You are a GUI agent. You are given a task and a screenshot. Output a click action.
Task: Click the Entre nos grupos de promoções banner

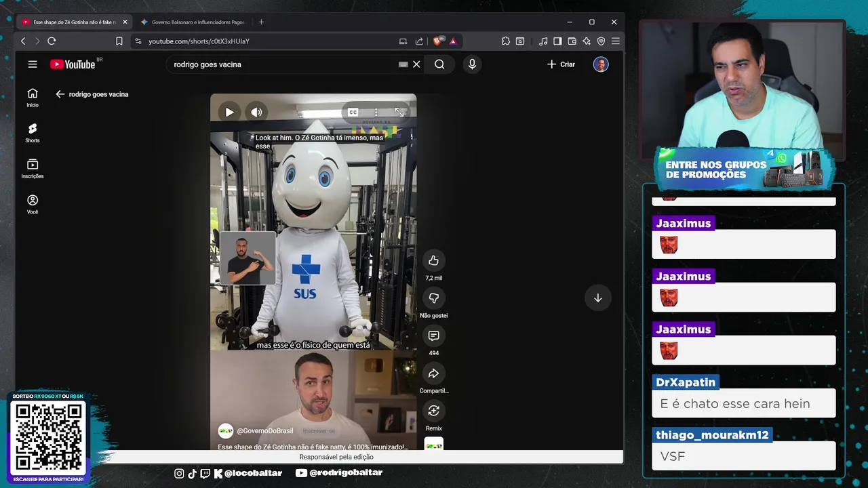coord(744,169)
